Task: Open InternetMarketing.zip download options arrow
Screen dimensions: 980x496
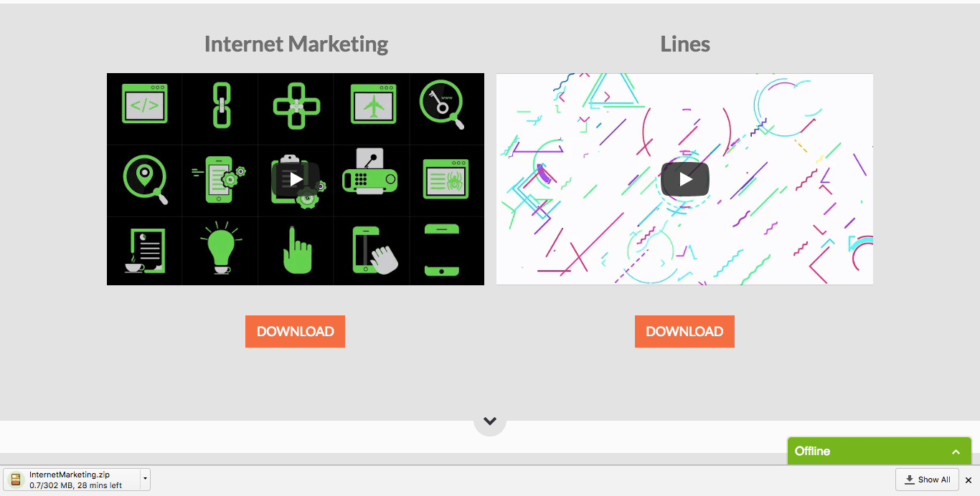Action: click(145, 478)
